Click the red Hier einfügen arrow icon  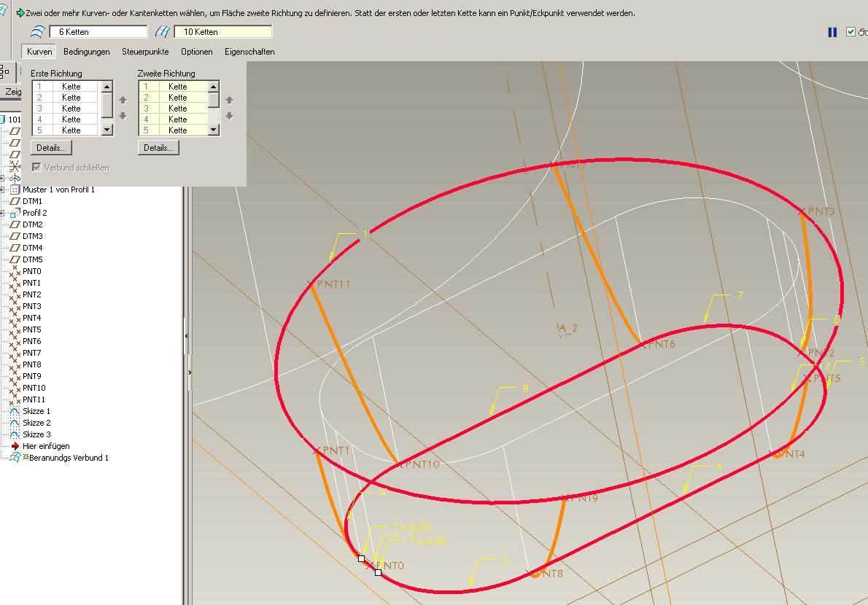(15, 445)
